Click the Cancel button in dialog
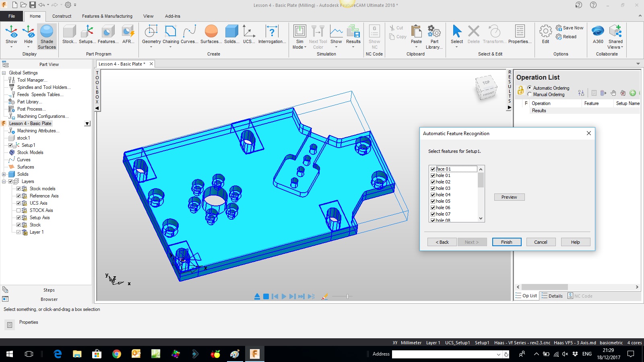 541,242
